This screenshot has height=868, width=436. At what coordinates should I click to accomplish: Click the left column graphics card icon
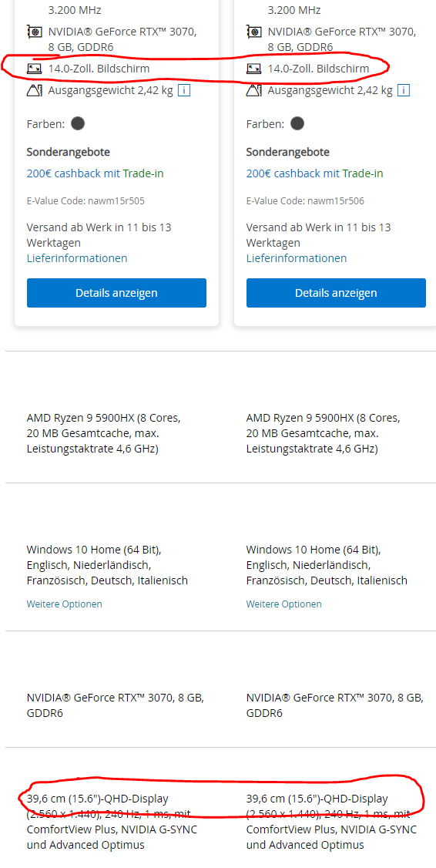tap(35, 32)
